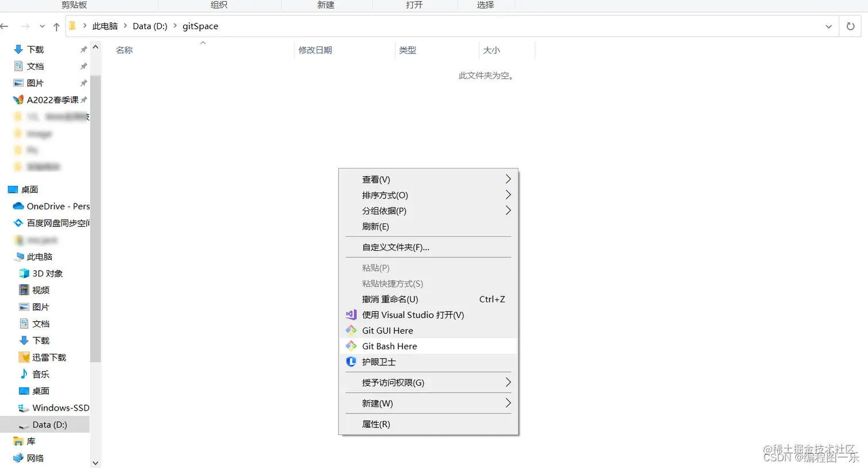Select 自定义文件夹(F)... menu entry

[428, 247]
